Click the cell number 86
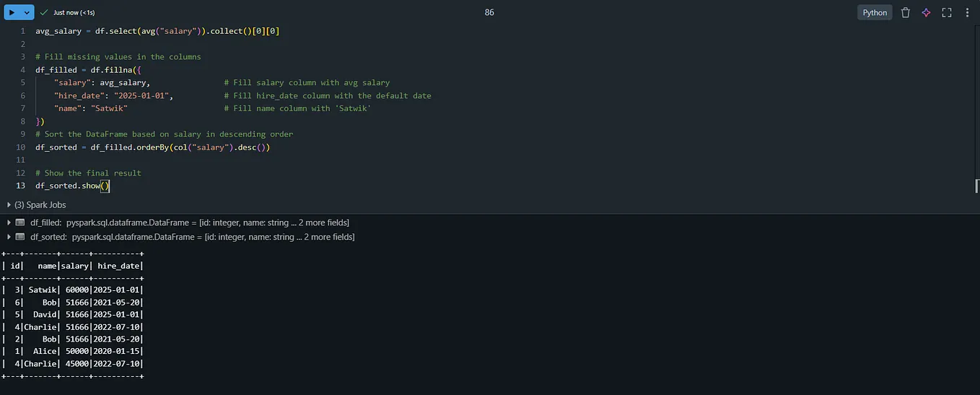The image size is (980, 395). coord(489,13)
